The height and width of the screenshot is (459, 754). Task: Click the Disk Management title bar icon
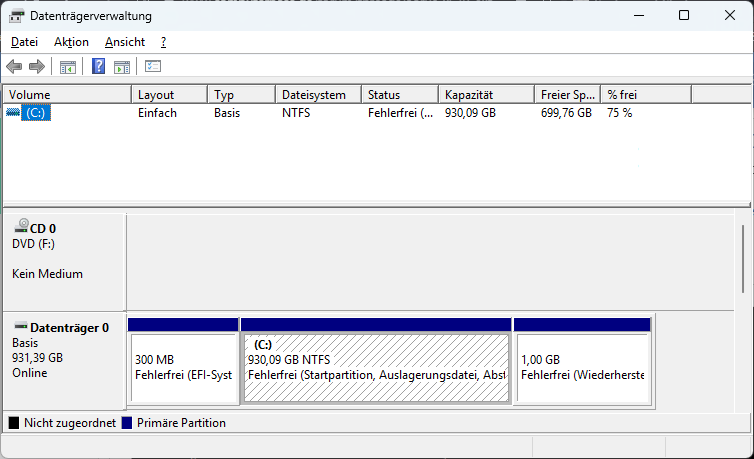(x=16, y=16)
